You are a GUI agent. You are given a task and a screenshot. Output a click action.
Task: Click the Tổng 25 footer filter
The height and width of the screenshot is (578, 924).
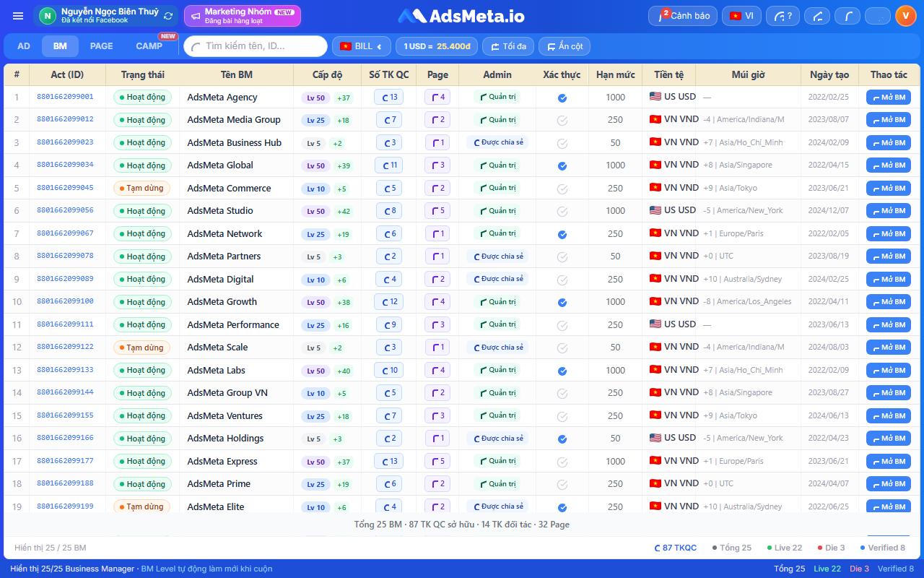click(x=731, y=548)
